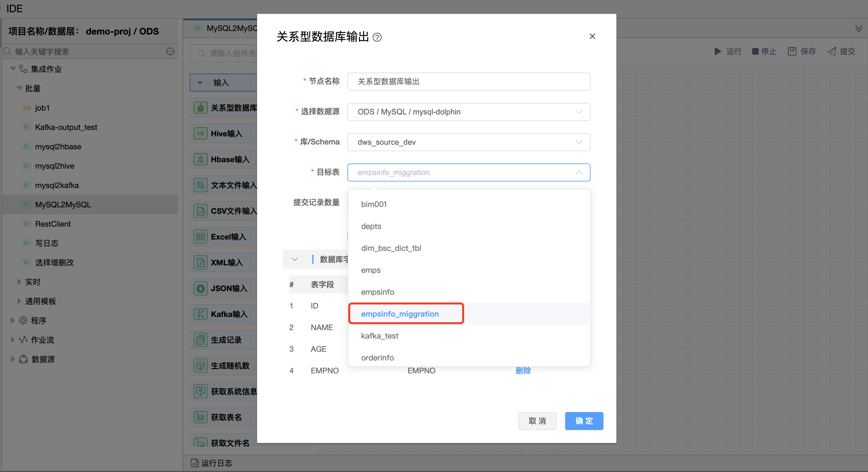Click the Hbase输入 component icon
The image size is (868, 472).
coord(201,159)
